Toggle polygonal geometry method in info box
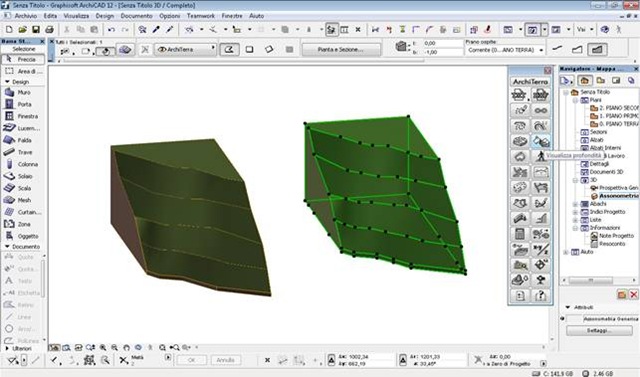Viewport: 640px width, 377px height. [x=229, y=49]
